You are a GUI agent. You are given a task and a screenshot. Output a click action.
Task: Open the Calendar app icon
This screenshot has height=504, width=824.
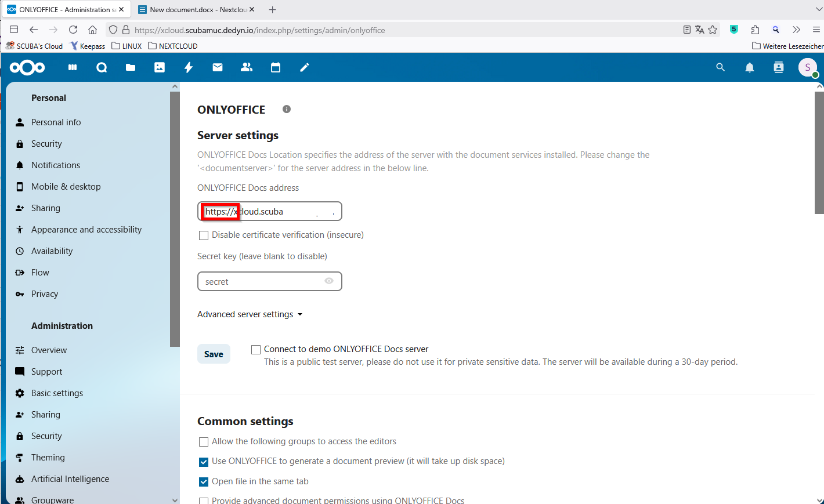(x=276, y=68)
